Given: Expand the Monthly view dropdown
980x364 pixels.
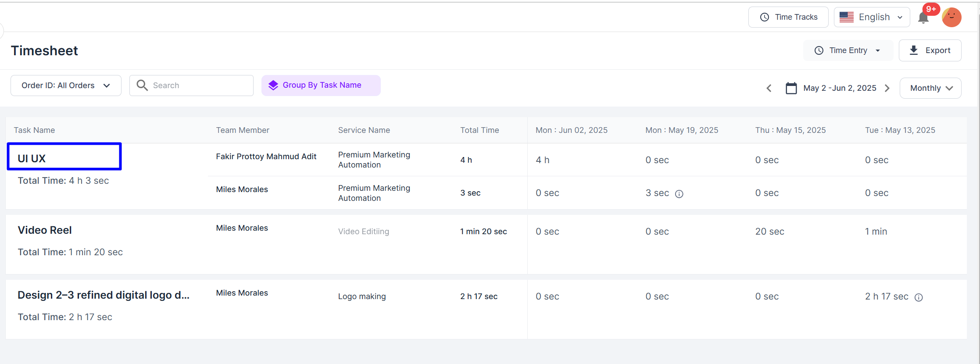Looking at the screenshot, I should [x=930, y=88].
